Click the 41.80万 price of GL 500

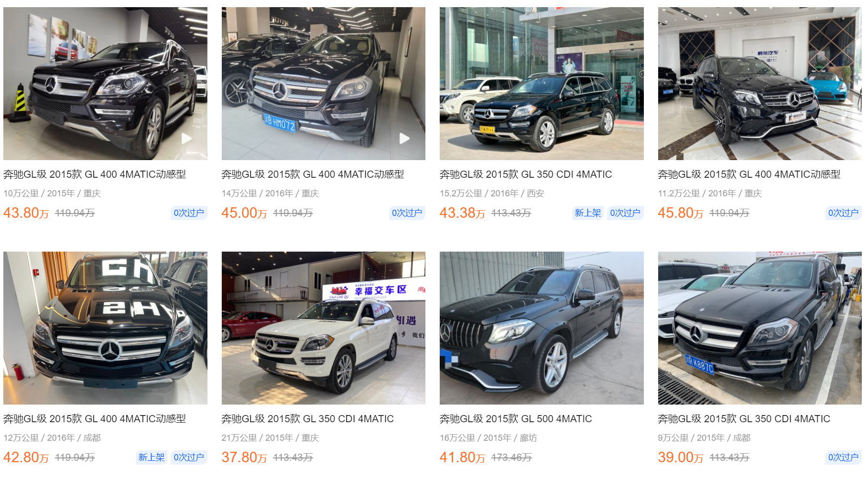click(x=462, y=457)
